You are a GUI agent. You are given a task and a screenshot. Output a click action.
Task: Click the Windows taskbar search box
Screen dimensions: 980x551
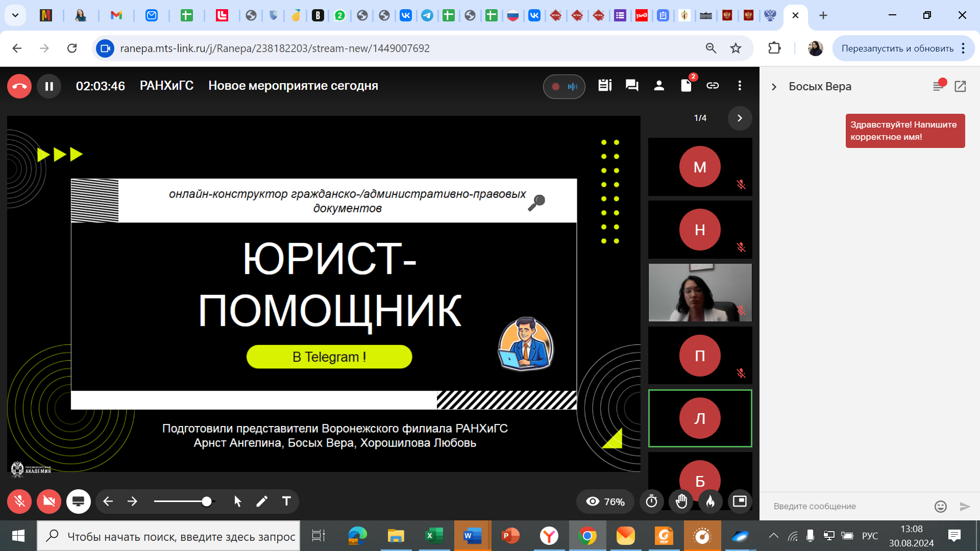[x=169, y=536]
